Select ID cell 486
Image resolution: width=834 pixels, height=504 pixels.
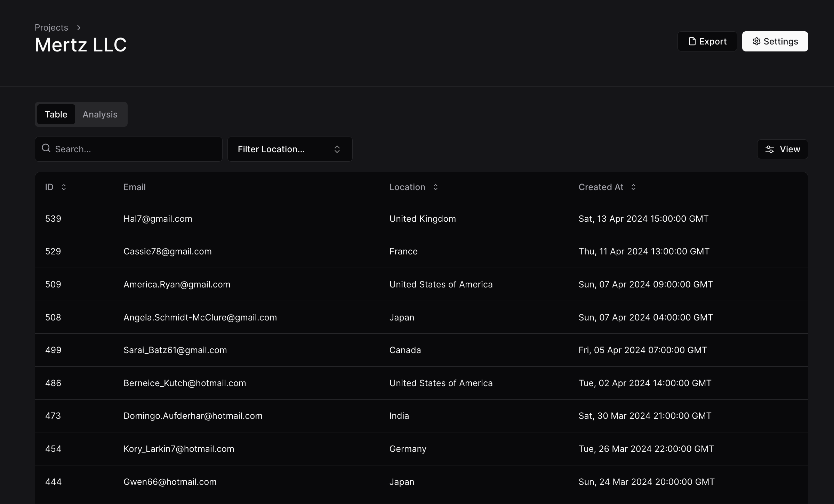tap(53, 383)
